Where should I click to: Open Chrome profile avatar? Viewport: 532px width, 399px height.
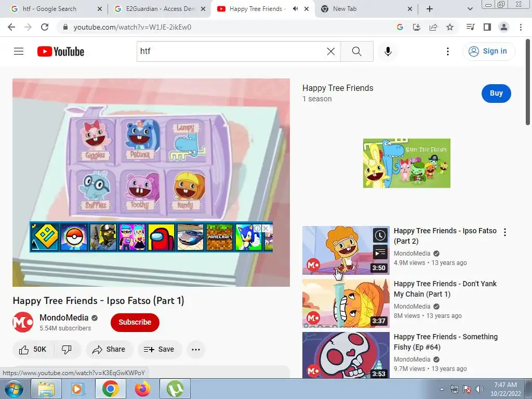pos(504,27)
